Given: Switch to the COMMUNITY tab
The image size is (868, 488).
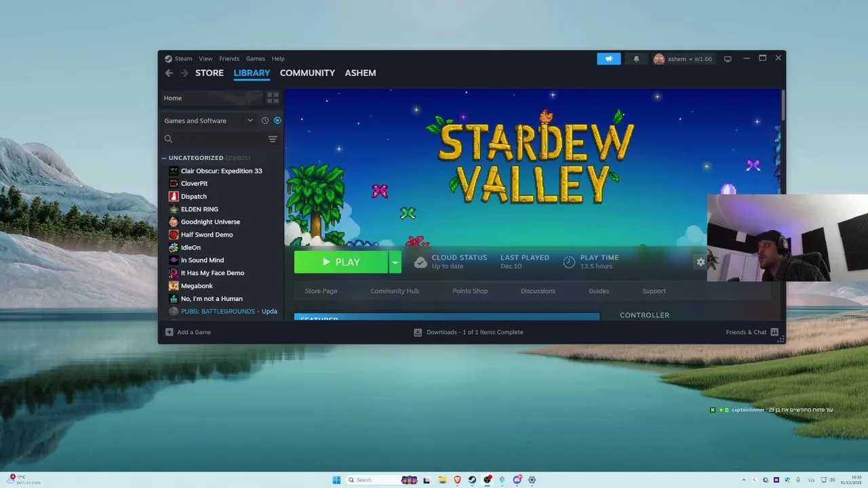Looking at the screenshot, I should (307, 73).
